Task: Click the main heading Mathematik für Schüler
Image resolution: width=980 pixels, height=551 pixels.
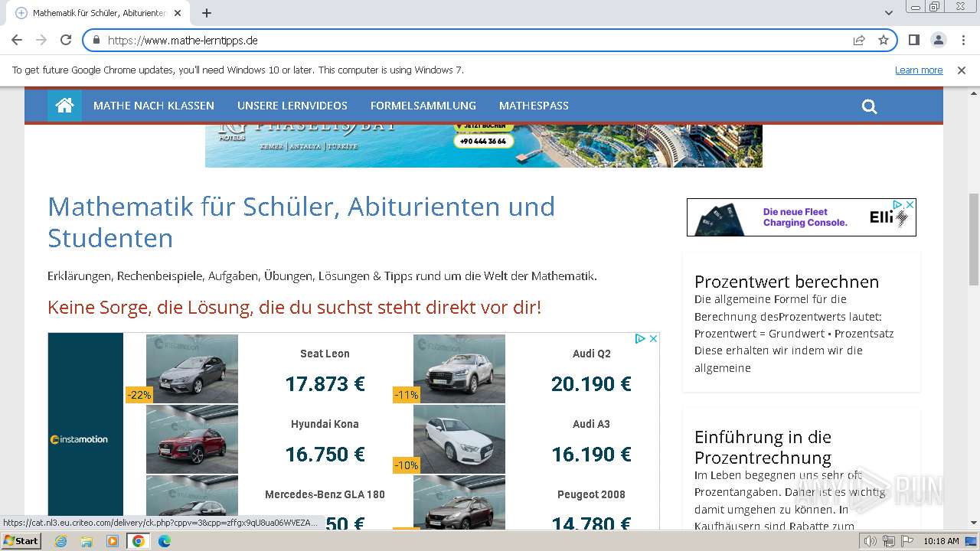Action: (x=302, y=222)
